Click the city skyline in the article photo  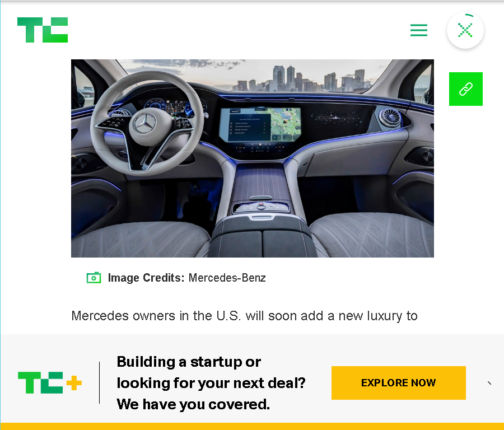point(302,79)
